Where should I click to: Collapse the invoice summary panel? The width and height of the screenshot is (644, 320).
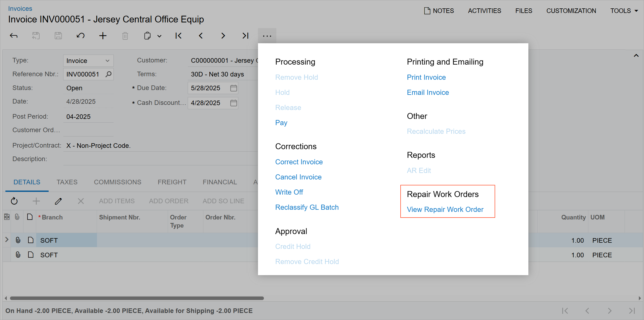636,56
